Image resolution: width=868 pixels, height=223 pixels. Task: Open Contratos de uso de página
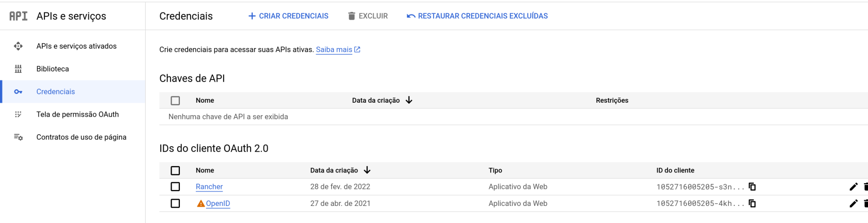[x=81, y=137]
